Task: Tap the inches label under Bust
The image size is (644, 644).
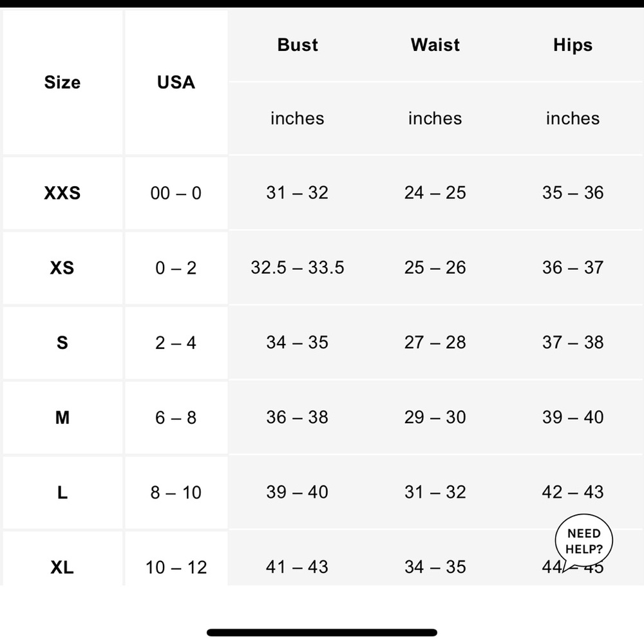Action: point(298,118)
